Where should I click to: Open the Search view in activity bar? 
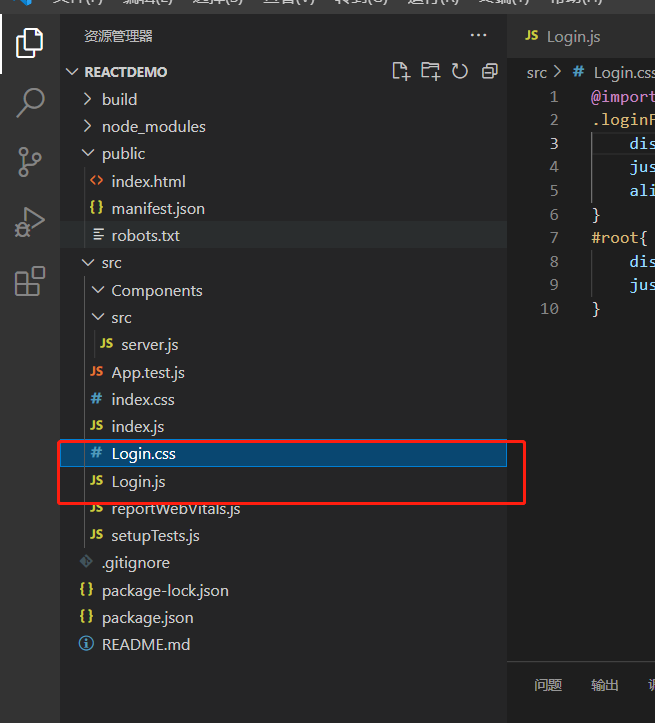(30, 102)
